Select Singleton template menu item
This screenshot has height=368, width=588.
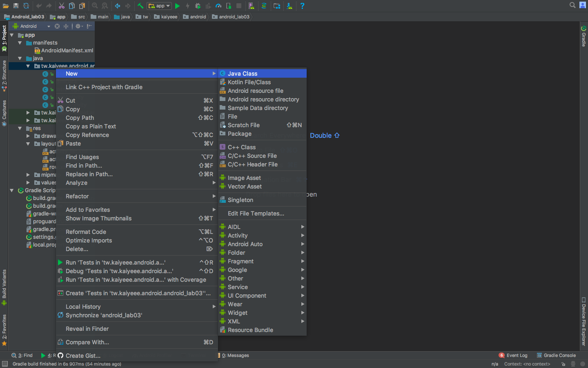tap(263, 200)
